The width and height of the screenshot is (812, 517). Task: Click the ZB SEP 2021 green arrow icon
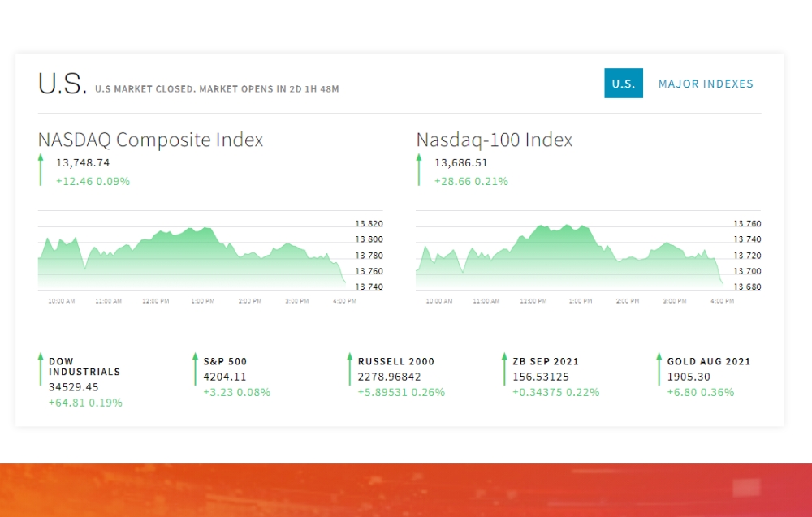pos(504,369)
